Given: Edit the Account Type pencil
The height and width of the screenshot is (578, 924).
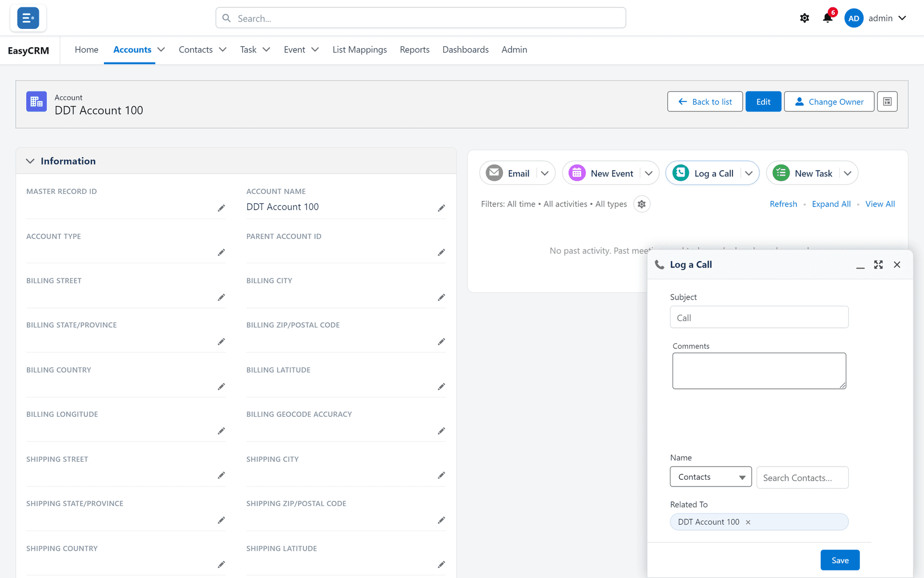Looking at the screenshot, I should 222,253.
